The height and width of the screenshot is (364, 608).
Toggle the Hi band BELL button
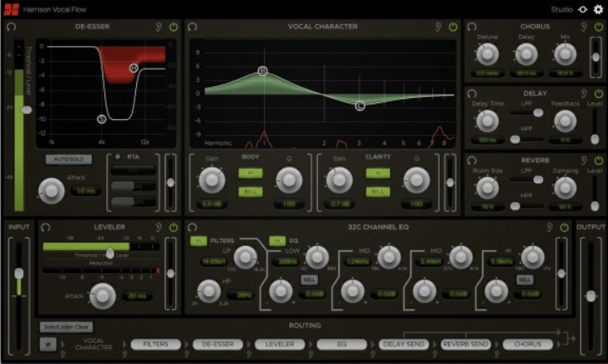[x=524, y=280]
